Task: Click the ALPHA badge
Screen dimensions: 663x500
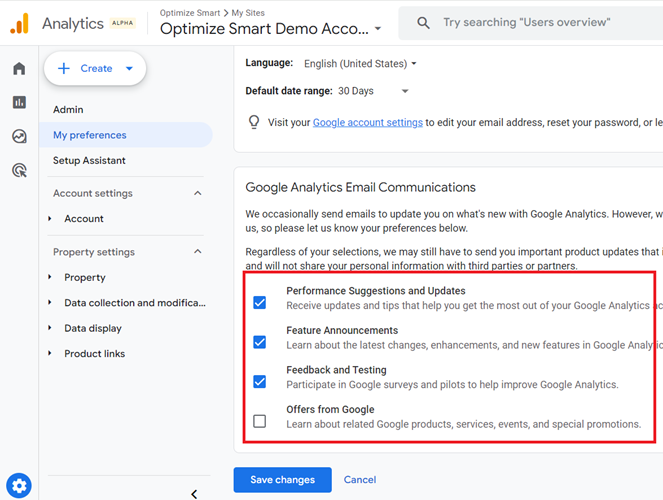Action: [123, 23]
